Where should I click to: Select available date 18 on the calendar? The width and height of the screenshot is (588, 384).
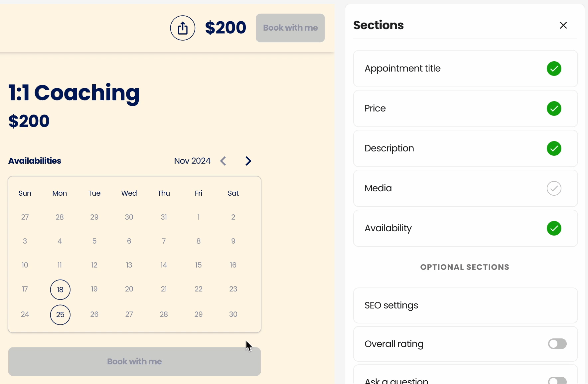[x=60, y=289]
